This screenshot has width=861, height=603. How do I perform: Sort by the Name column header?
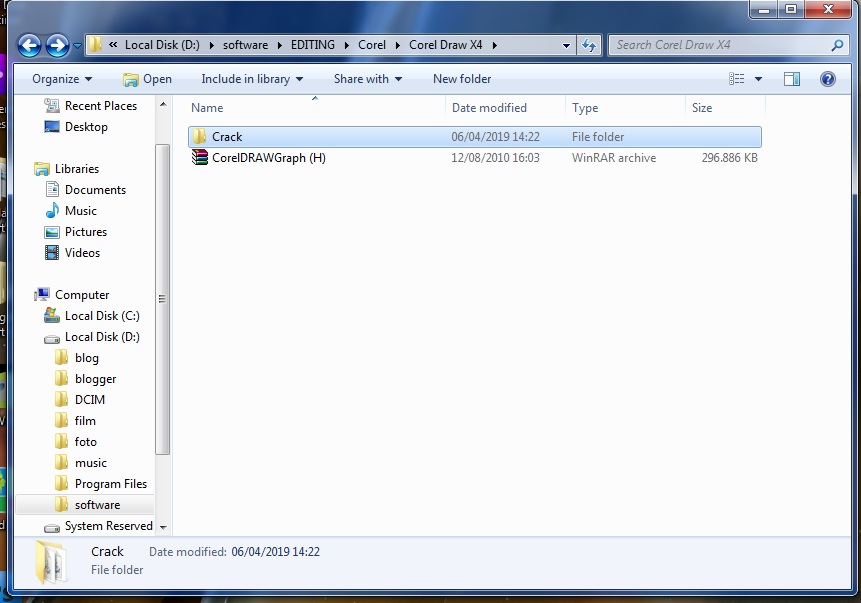316,108
